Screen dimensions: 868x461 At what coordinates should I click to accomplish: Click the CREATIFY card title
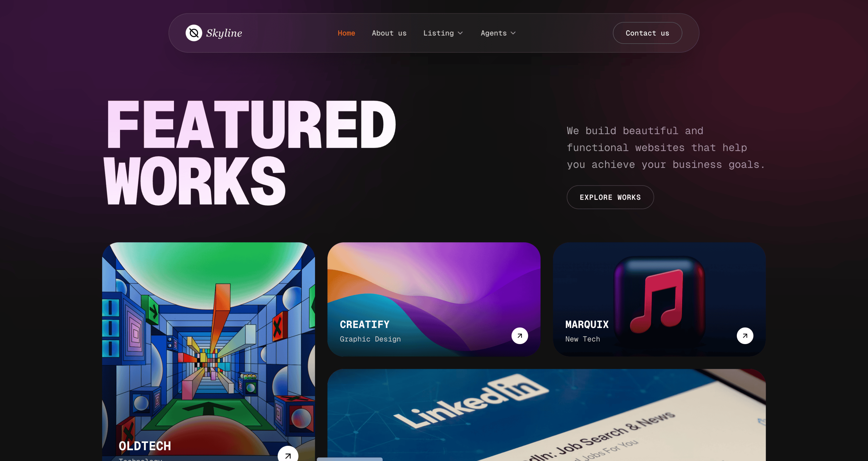tap(365, 324)
